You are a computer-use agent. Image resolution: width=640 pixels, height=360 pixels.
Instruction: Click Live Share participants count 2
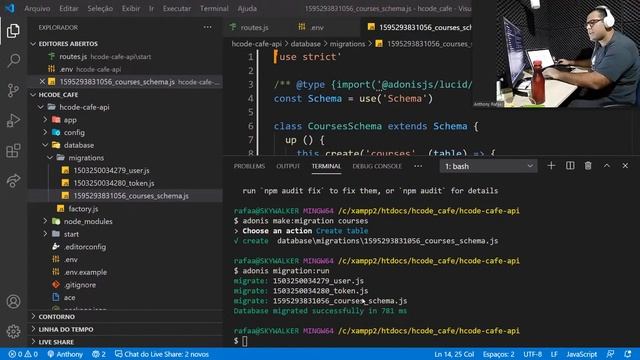[x=99, y=354]
